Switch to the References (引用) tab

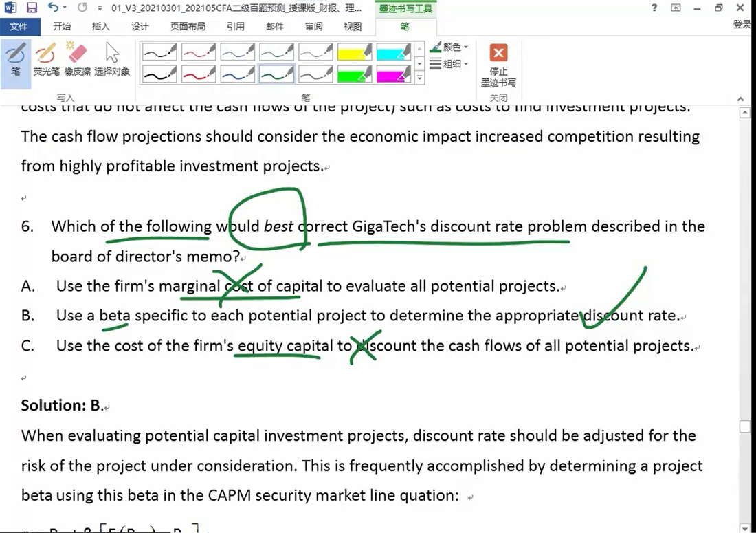coord(236,27)
